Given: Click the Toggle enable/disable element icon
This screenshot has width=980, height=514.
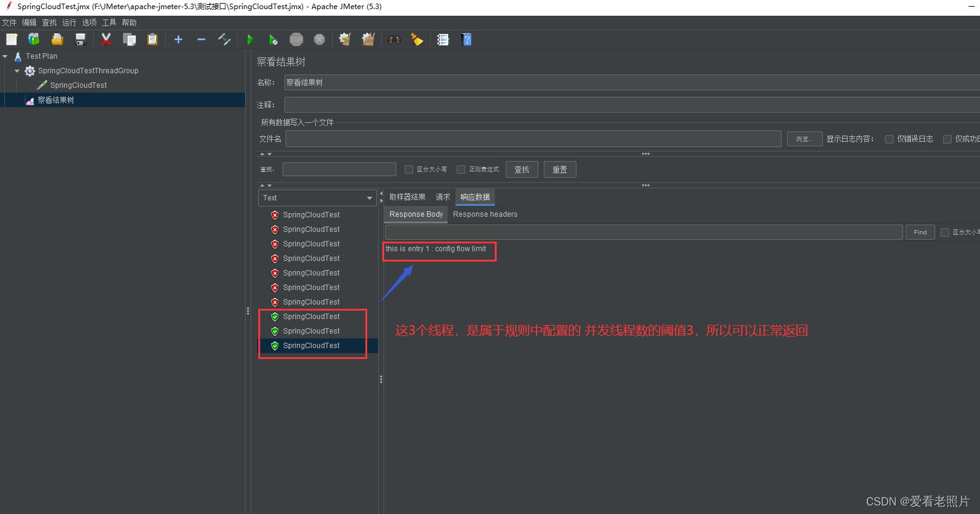Looking at the screenshot, I should click(x=224, y=39).
